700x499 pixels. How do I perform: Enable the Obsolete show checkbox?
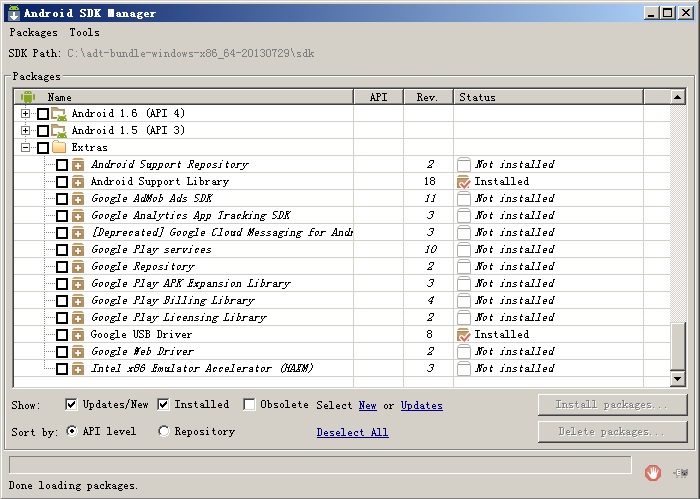[249, 404]
